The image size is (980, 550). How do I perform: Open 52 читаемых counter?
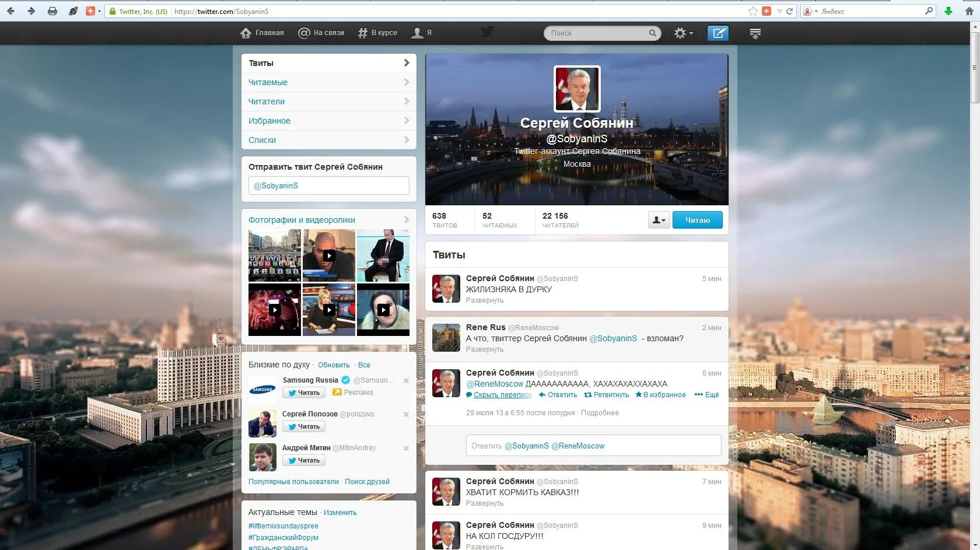[x=500, y=220]
